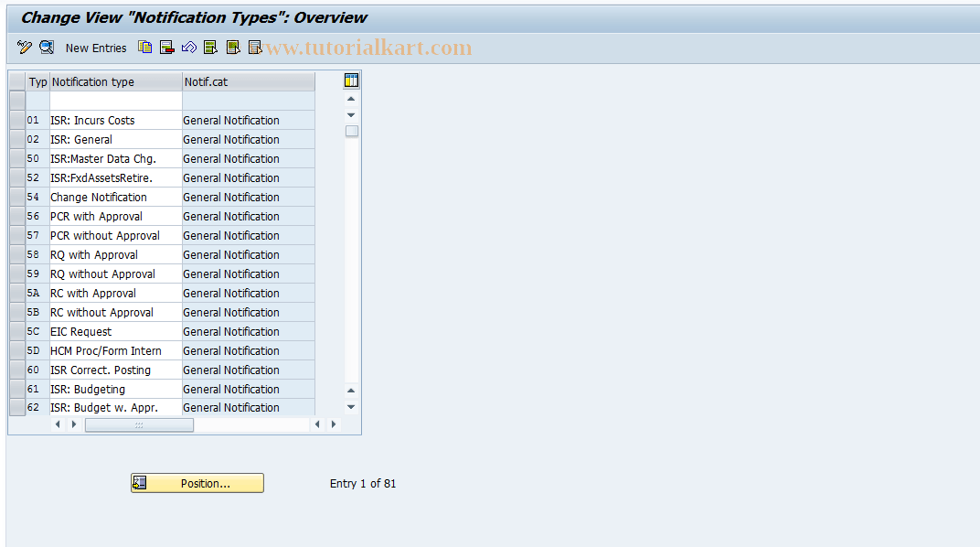
Task: Click the scroll-up arrow of the vertical scrollbar
Action: [350, 98]
